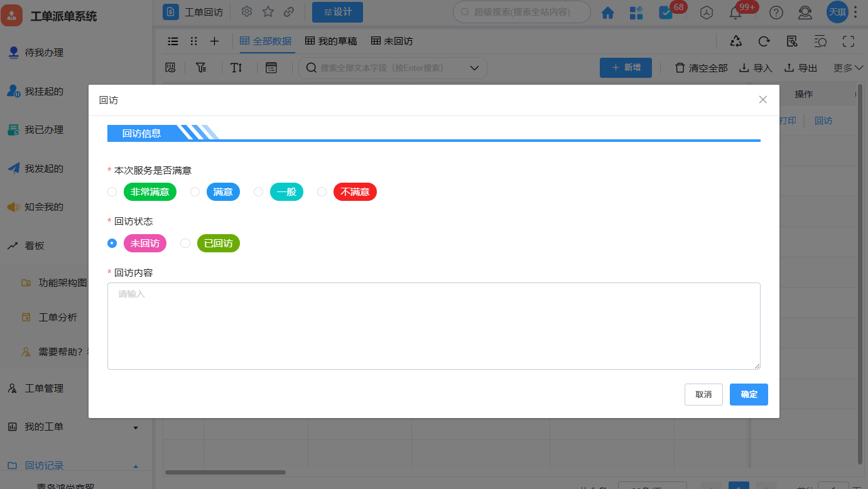Click the home icon in top bar
Viewport: 868px width, 489px height.
pyautogui.click(x=607, y=13)
